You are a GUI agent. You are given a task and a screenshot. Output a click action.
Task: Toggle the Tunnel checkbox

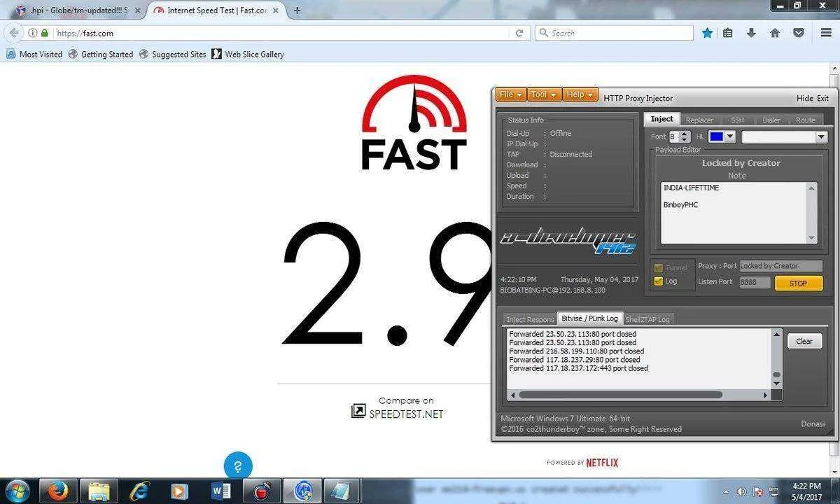pos(658,267)
